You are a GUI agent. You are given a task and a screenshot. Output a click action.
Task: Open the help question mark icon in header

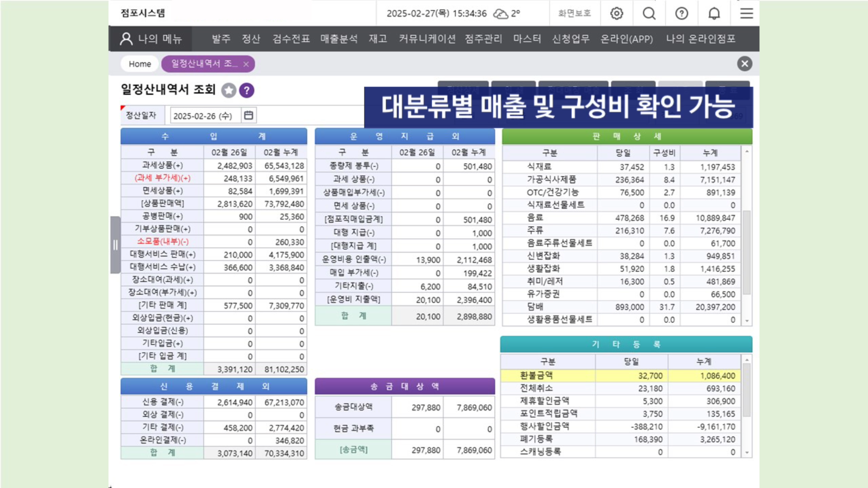click(x=682, y=14)
